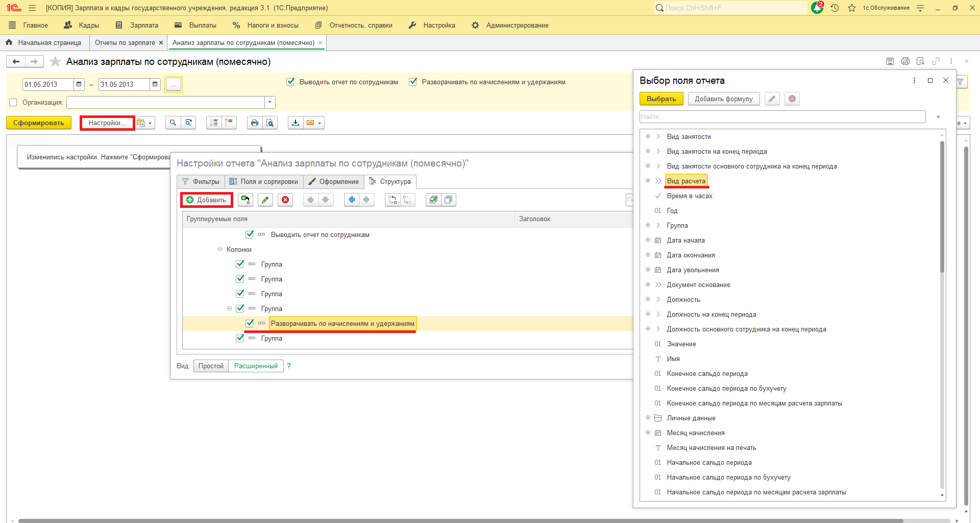
Task: Click the 'Найти...' search field in field dialog
Action: point(782,117)
